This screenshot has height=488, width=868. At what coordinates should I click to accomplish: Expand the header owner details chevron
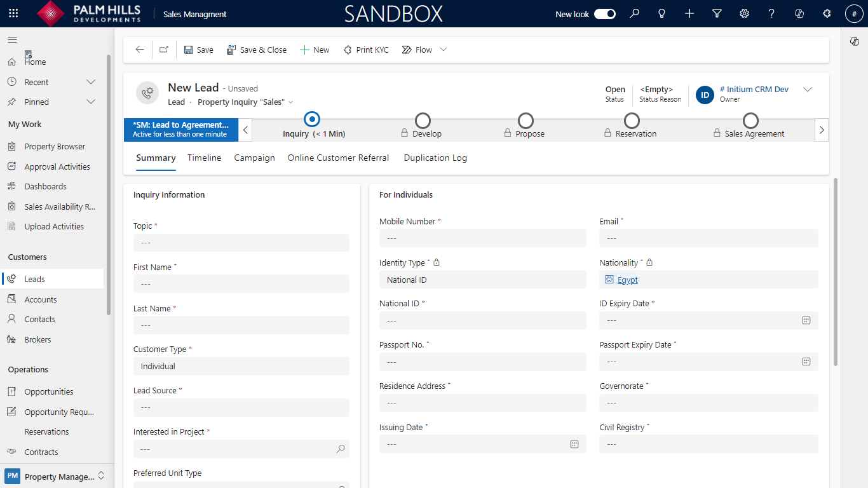click(808, 90)
